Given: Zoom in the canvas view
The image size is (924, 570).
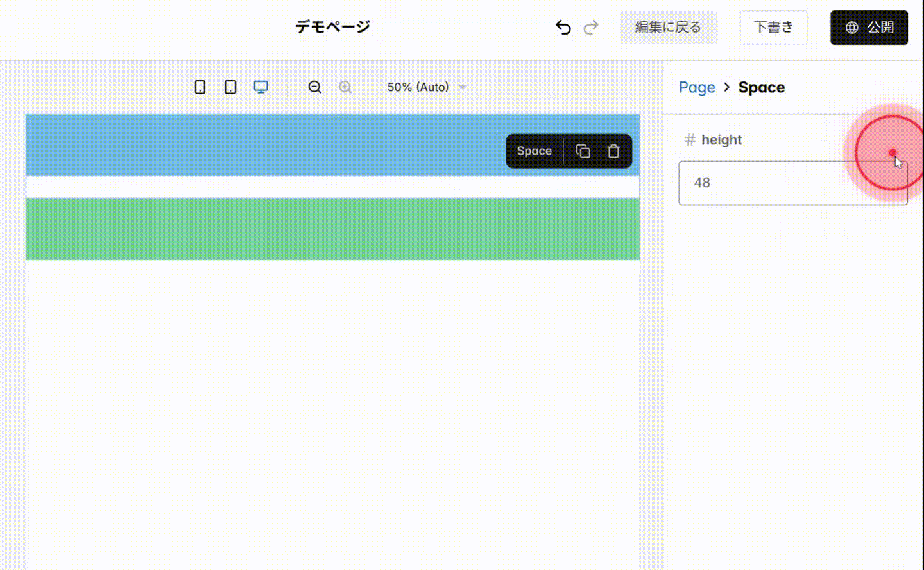Looking at the screenshot, I should (x=345, y=87).
